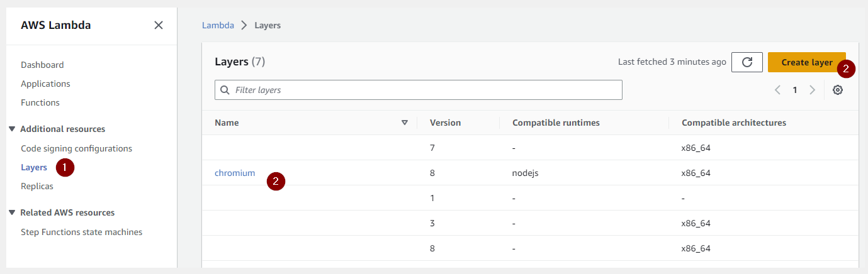Refresh the layers list
The height and width of the screenshot is (274, 868).
pyautogui.click(x=747, y=62)
